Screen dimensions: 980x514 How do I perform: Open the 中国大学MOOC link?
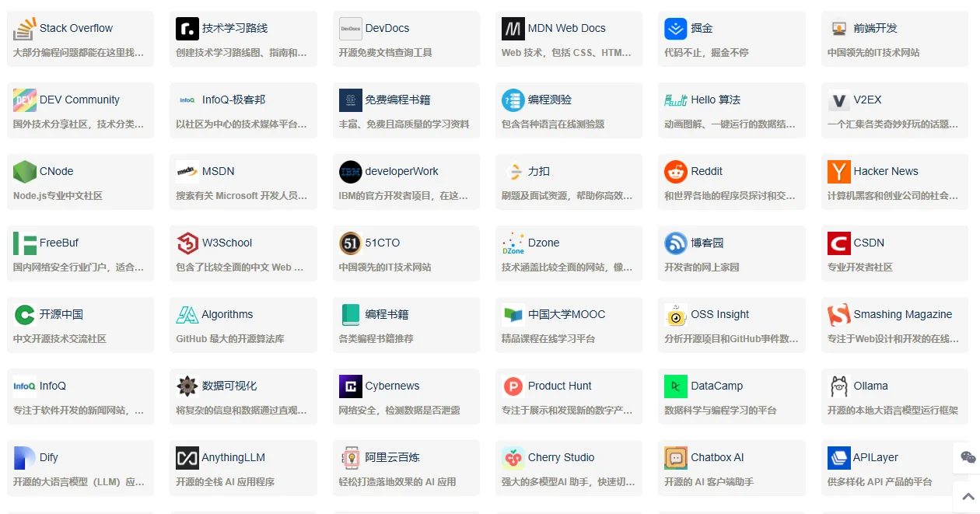click(x=569, y=324)
